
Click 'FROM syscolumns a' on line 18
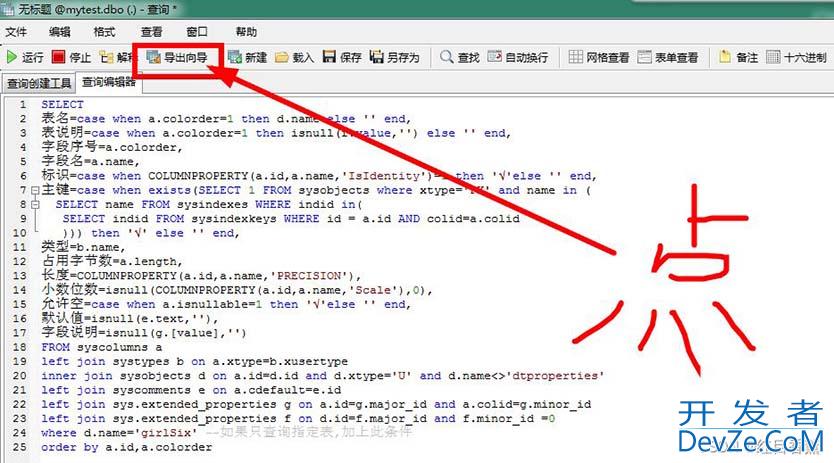click(x=102, y=347)
